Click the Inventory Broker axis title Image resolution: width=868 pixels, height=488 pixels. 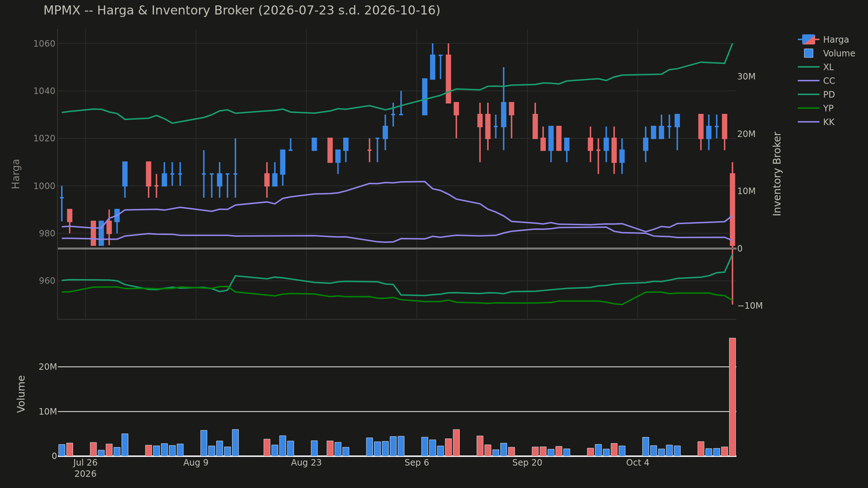tap(777, 174)
